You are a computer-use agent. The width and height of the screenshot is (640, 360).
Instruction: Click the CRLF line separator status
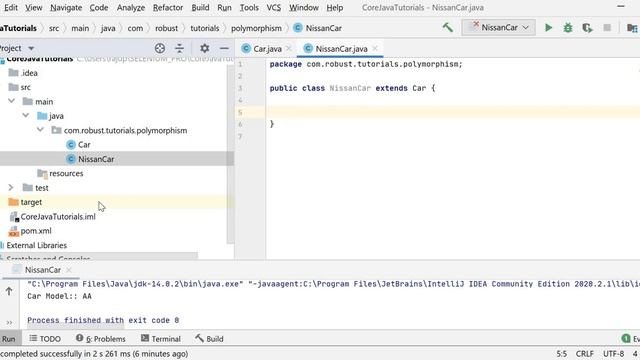[x=584, y=354]
